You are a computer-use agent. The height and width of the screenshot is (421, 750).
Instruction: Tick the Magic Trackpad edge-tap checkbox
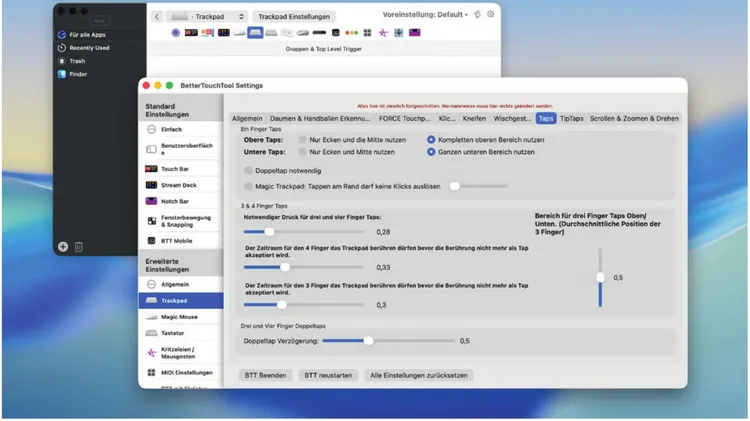[247, 185]
